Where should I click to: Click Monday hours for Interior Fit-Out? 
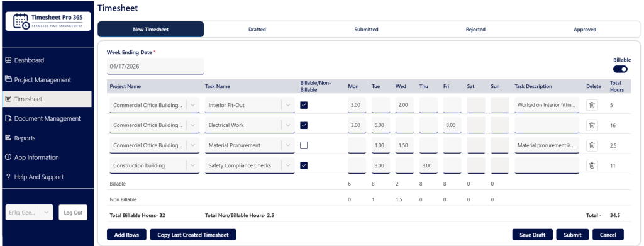(x=357, y=105)
